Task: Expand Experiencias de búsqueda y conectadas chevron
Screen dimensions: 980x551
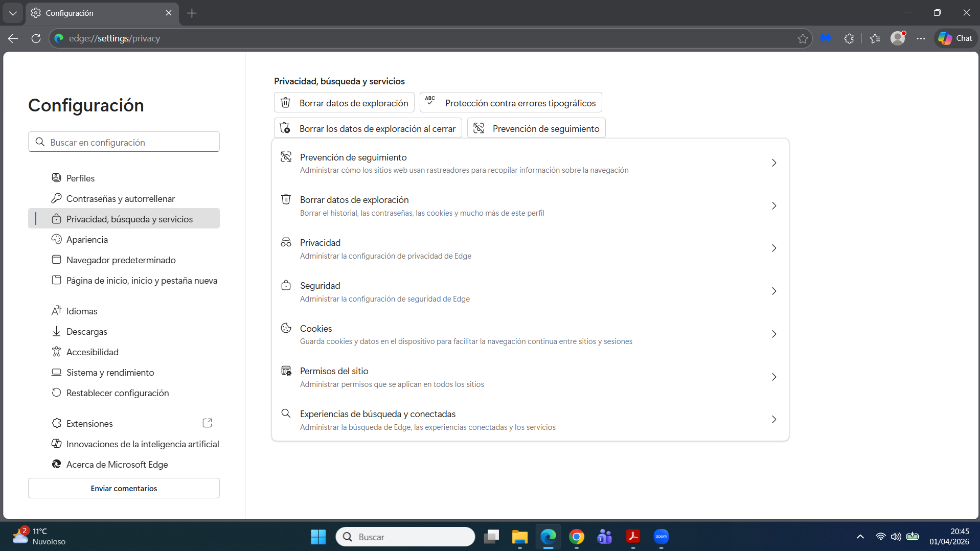Action: click(x=774, y=420)
